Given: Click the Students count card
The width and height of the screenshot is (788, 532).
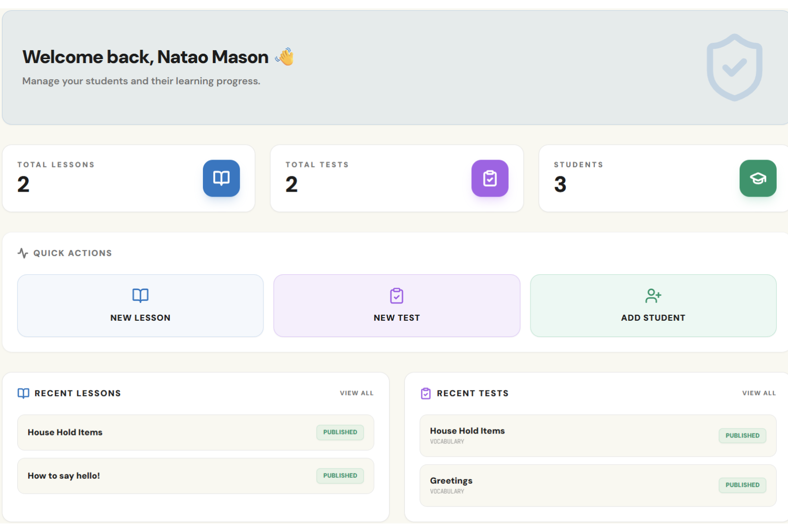Looking at the screenshot, I should (640, 178).
